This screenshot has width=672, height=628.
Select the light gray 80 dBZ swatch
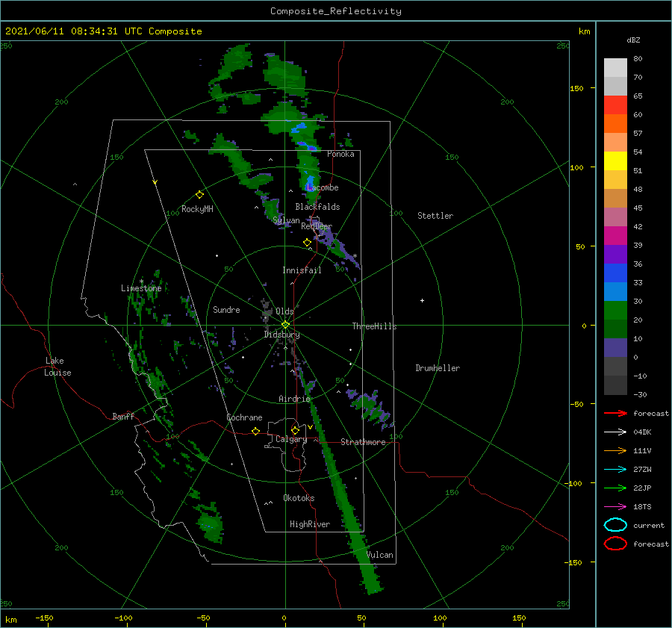click(615, 67)
